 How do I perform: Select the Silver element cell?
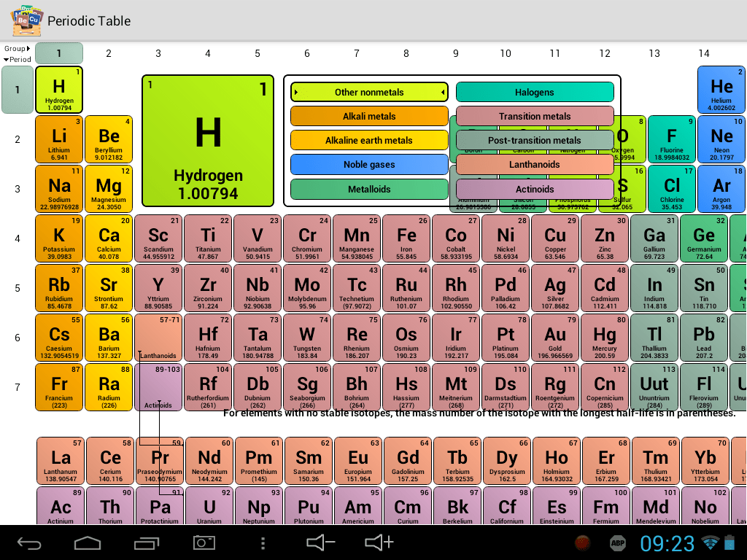click(555, 288)
